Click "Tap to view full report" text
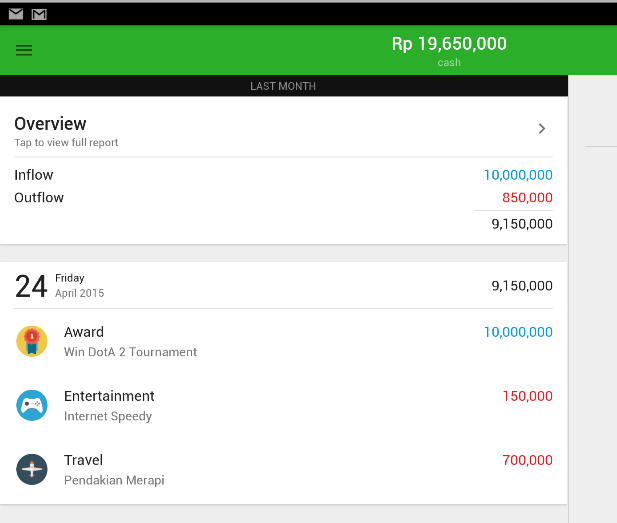 coord(66,143)
